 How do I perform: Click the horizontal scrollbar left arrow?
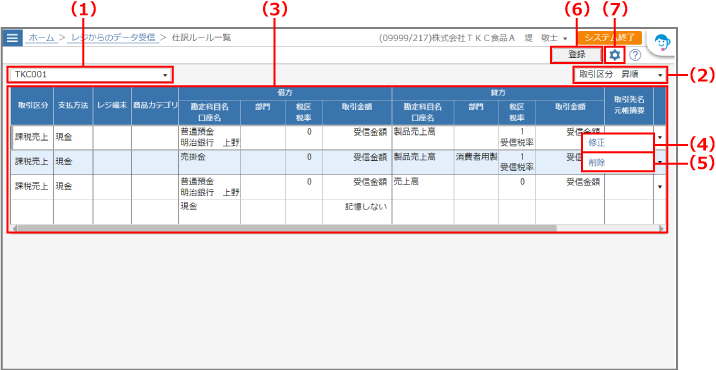[14, 228]
